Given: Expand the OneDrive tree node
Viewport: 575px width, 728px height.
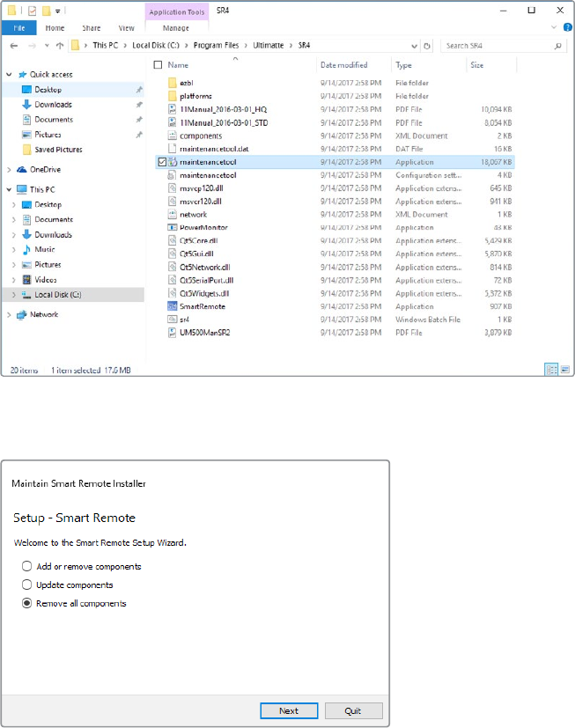Looking at the screenshot, I should tap(9, 170).
